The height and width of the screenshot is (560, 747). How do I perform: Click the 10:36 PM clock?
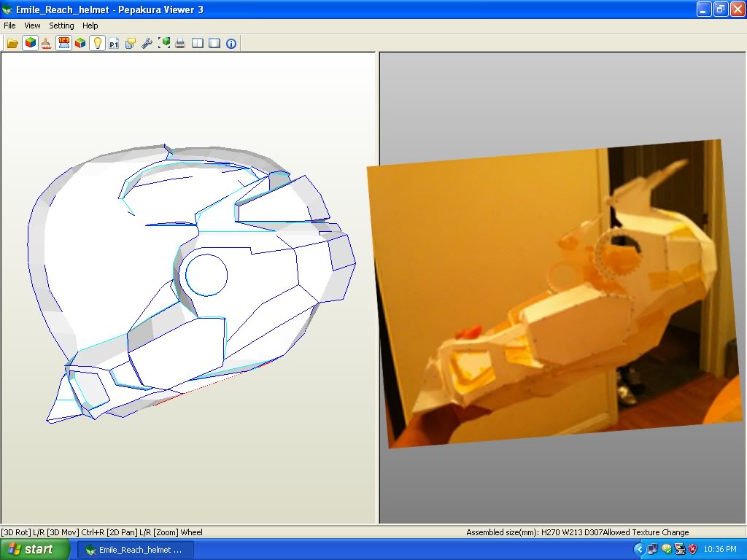(x=720, y=550)
